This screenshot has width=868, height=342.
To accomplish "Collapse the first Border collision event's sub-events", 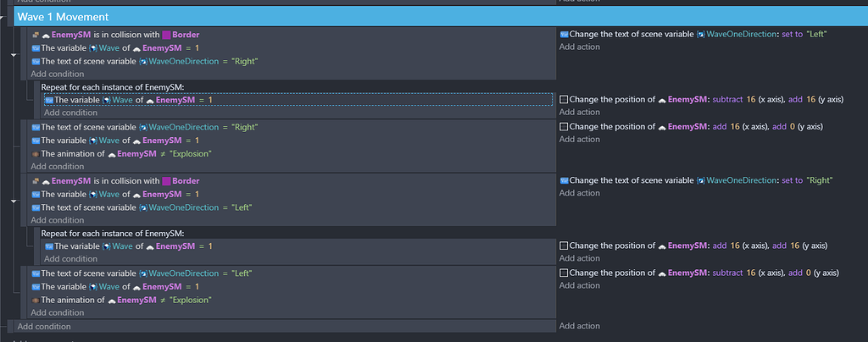I will coord(14,55).
